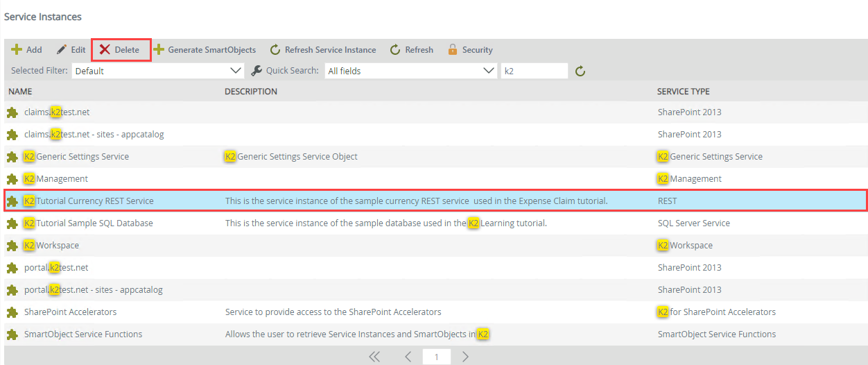
Task: Open the Selected Filter dropdown
Action: (157, 71)
